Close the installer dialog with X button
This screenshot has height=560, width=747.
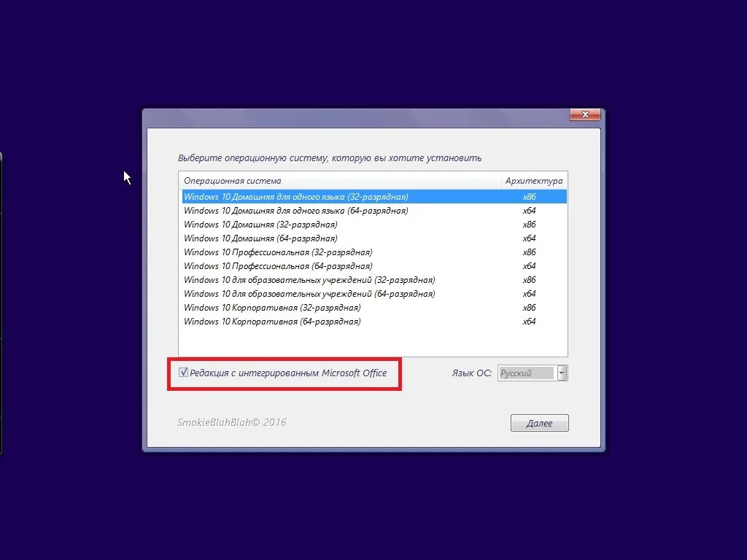(585, 114)
